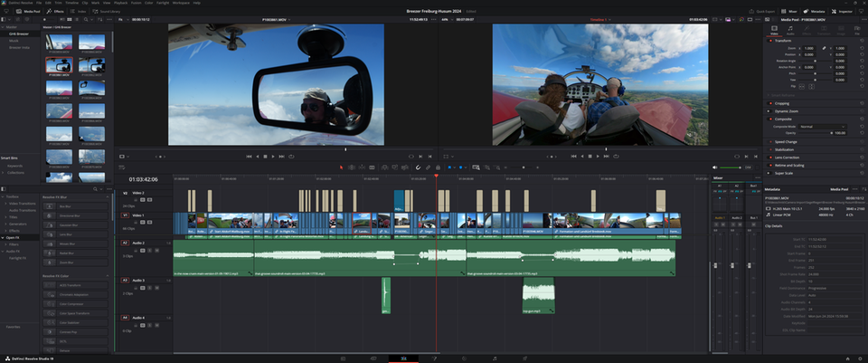Select Color Space Transform effect
Screen dimensions: 868x363
75,313
